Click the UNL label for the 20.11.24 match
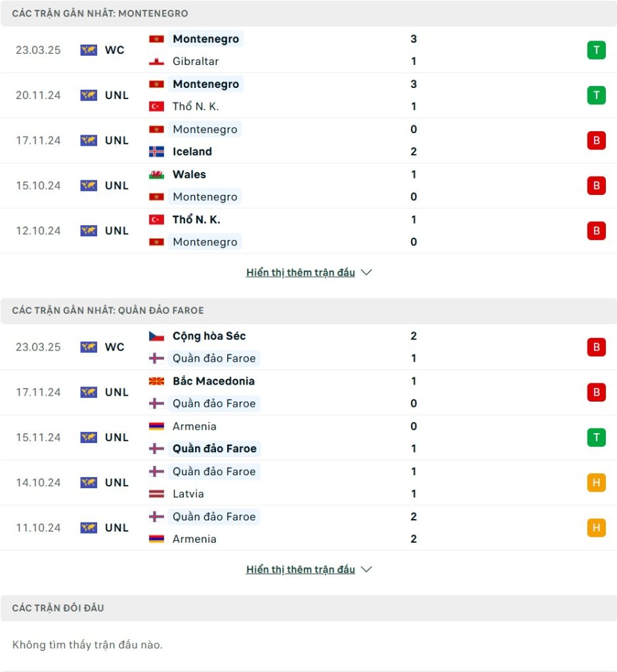 117,95
